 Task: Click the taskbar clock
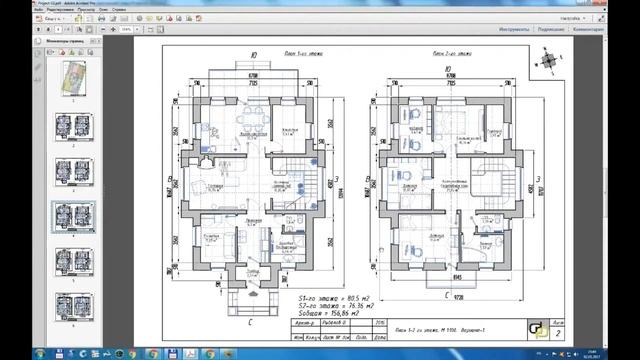click(x=592, y=354)
